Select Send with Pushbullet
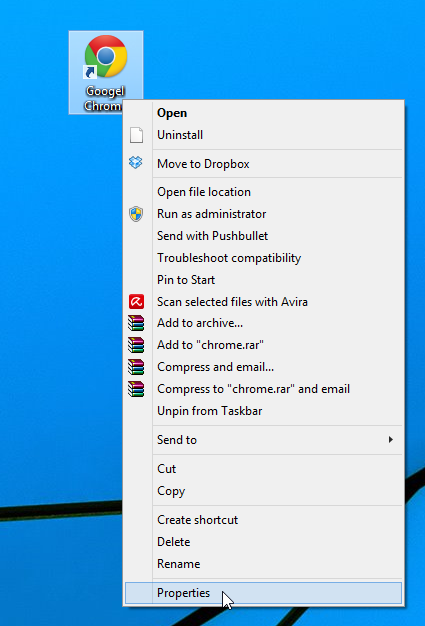425x626 pixels. pyautogui.click(x=263, y=236)
